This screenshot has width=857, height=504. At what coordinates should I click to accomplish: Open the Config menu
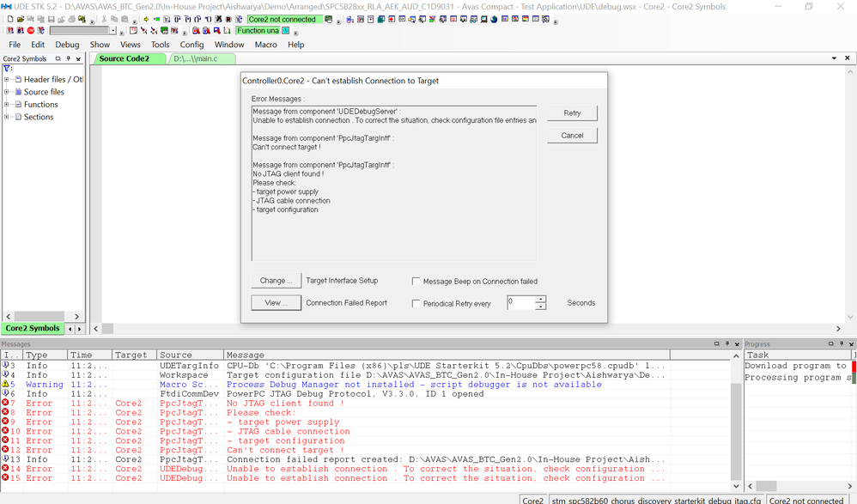tap(191, 45)
